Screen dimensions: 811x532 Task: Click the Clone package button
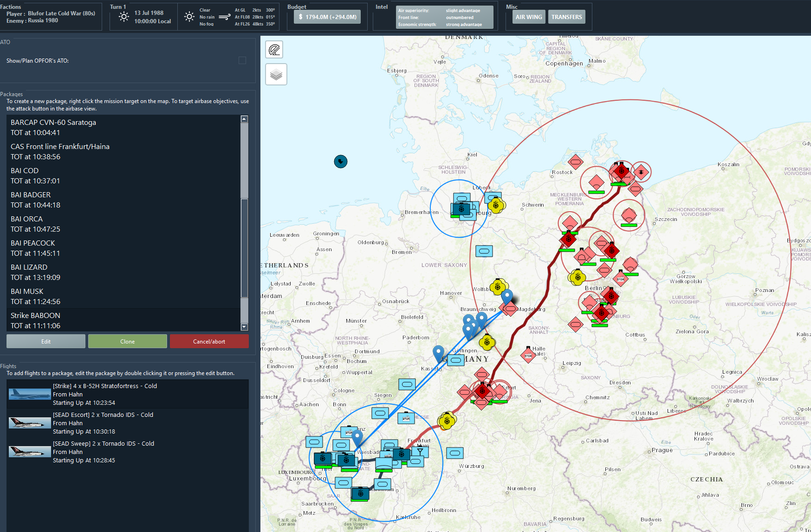[x=127, y=342]
